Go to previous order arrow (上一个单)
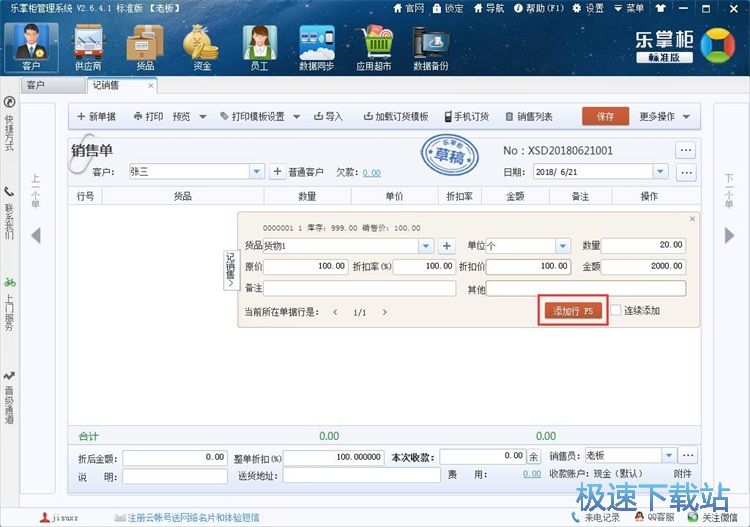Screen dimensions: 750x527 coord(36,235)
